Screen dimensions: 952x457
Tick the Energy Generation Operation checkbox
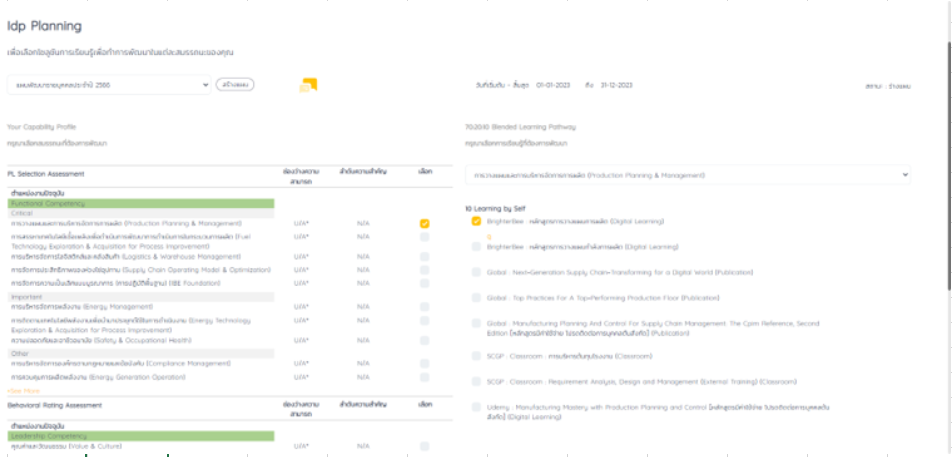point(425,377)
